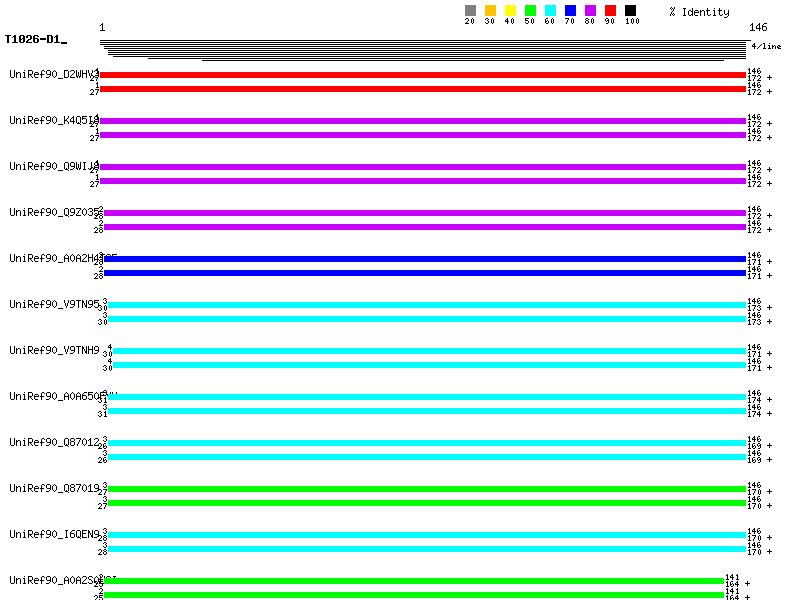Click the cyan 60% identity legend swatch
Screen dimensions: 800x600
550,11
